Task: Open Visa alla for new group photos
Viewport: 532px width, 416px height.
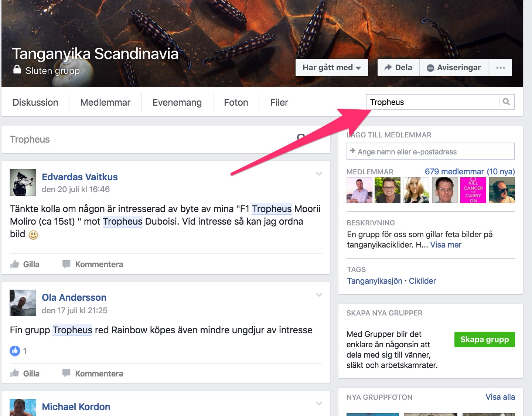Action: point(500,397)
